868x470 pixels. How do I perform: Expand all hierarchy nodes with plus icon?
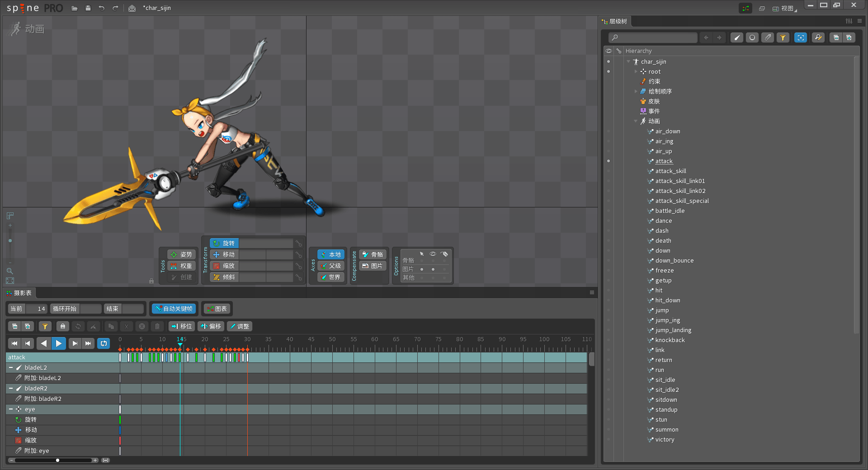point(849,38)
